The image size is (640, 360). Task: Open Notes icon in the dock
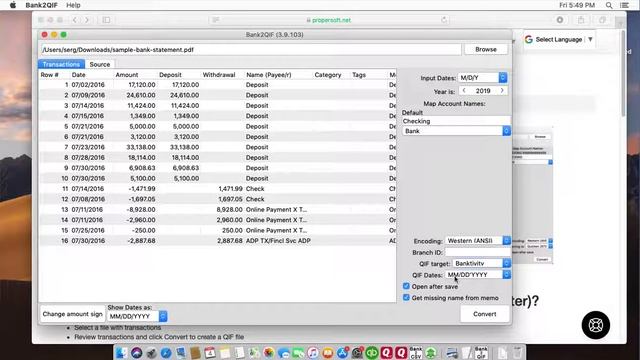224,352
